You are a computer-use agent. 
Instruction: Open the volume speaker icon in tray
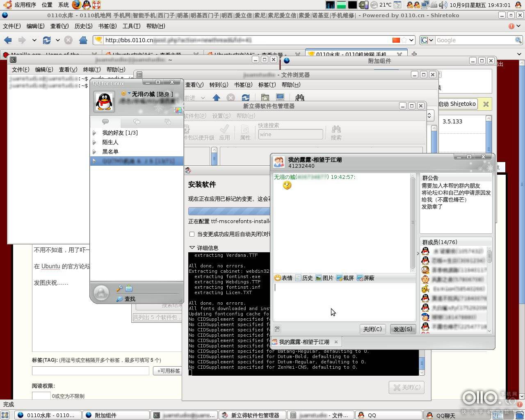(443, 5)
